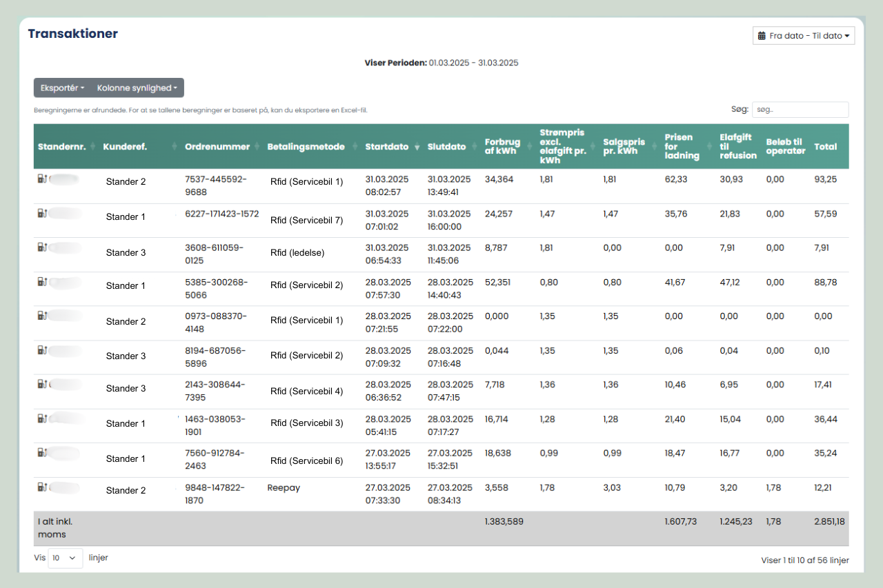
Task: Click the total value 57,59
Action: pyautogui.click(x=826, y=214)
